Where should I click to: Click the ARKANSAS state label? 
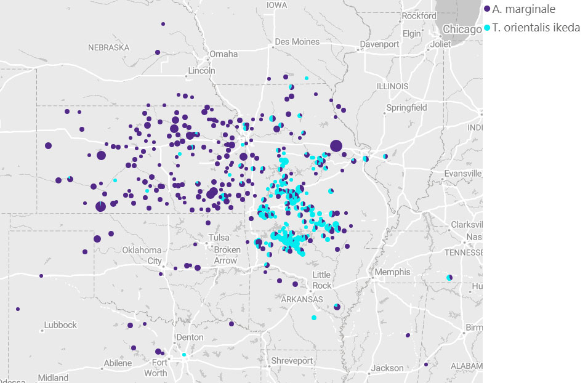tap(302, 299)
